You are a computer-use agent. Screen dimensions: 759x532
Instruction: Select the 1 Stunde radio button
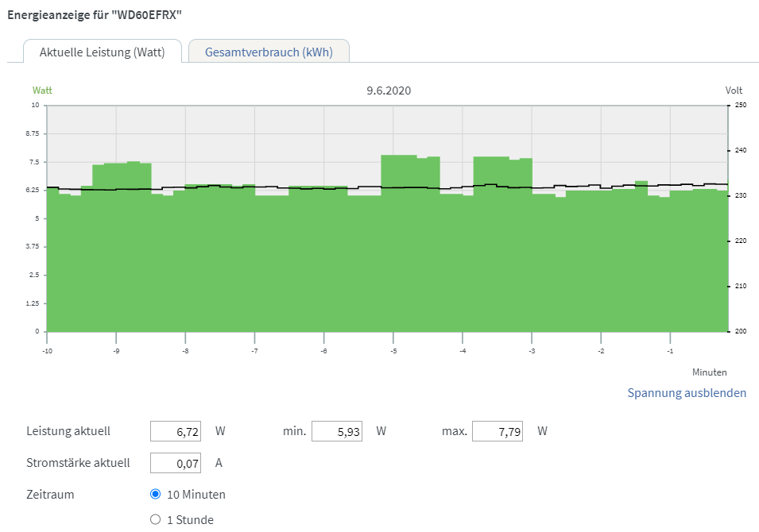click(x=156, y=519)
